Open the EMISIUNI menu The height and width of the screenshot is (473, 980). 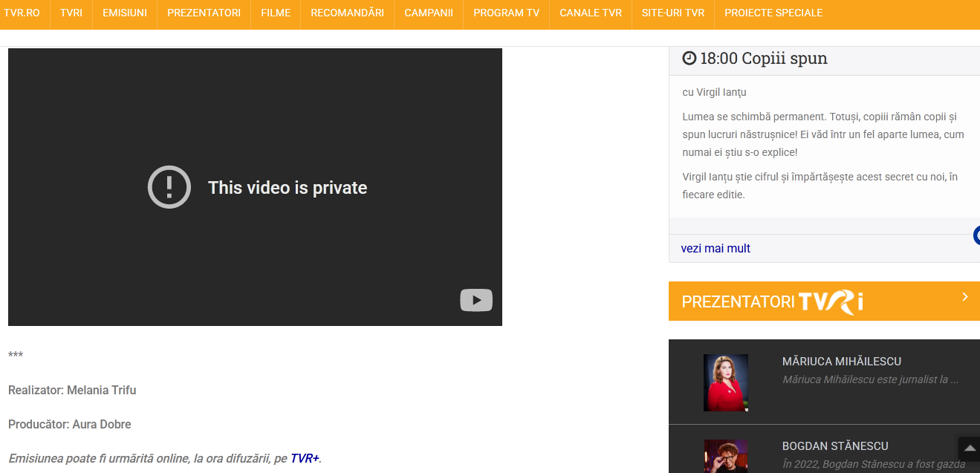[125, 13]
